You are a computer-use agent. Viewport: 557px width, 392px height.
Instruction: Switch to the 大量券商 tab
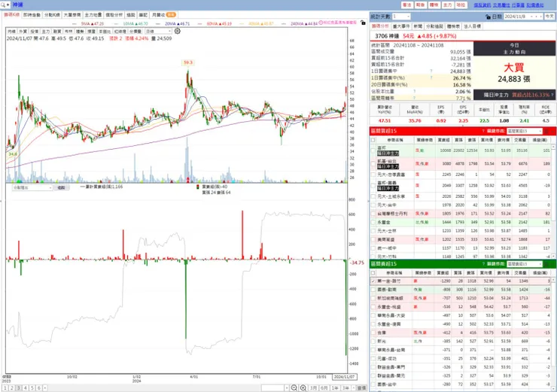tap(72, 15)
